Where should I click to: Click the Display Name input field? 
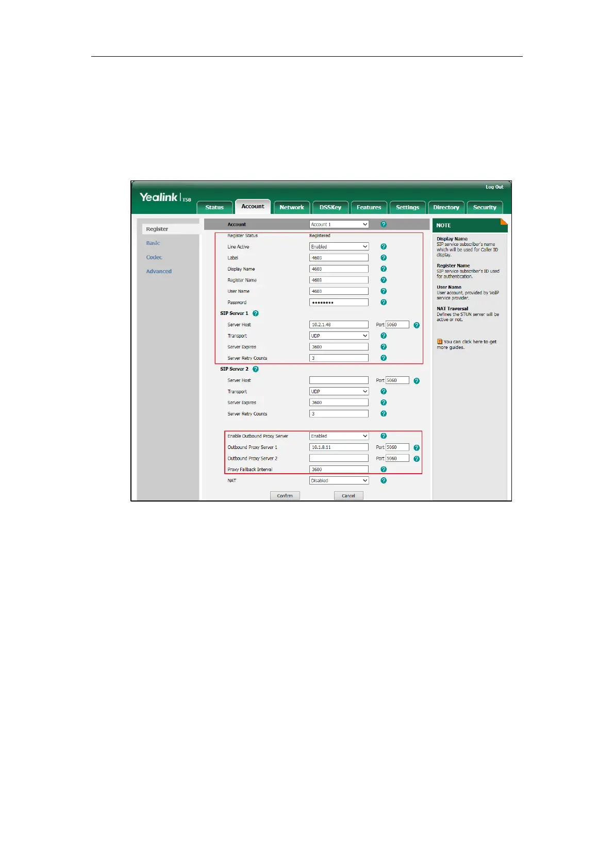point(339,269)
